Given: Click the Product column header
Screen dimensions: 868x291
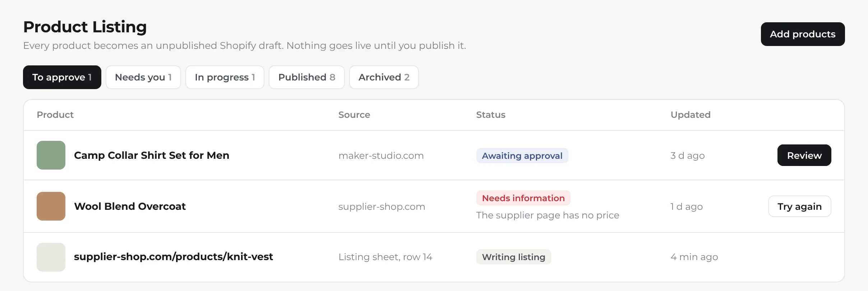Looking at the screenshot, I should (55, 115).
